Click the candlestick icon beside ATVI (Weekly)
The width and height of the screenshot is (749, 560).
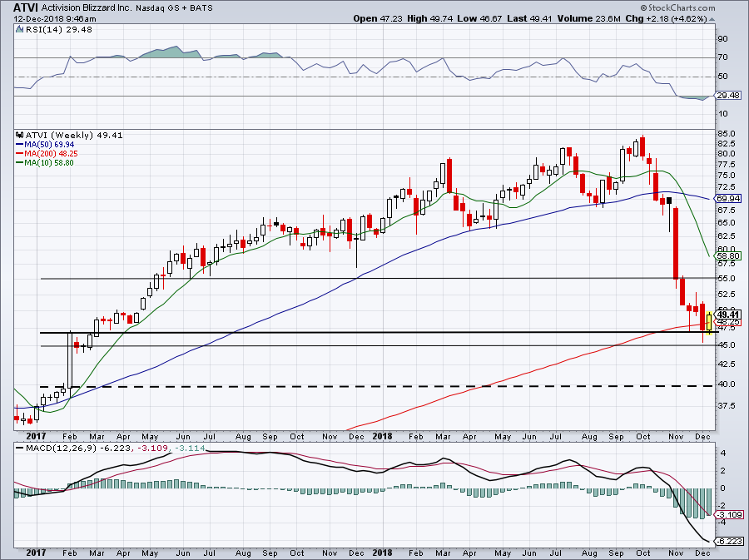19,135
